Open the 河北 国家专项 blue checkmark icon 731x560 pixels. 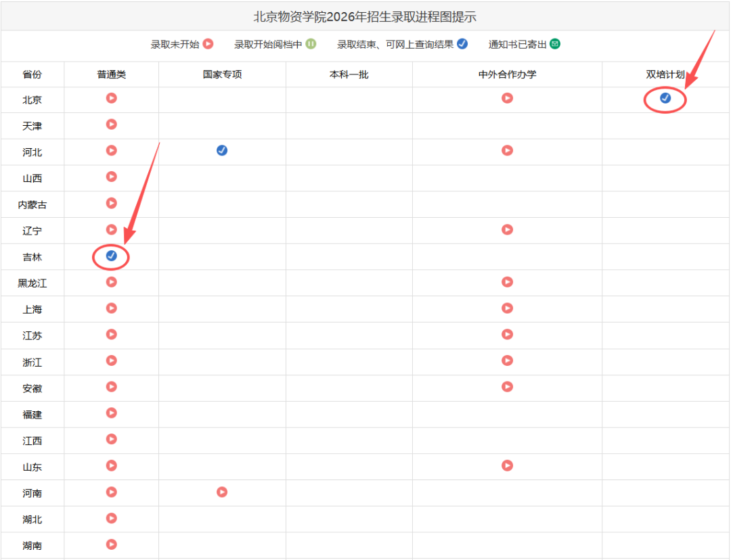click(222, 150)
